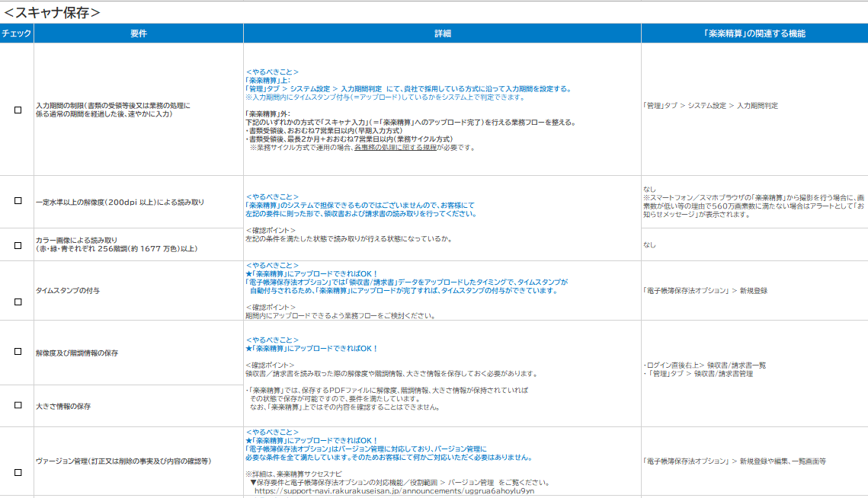868x498 pixels.
Task: Select the 大きさ情報の保存 requirement cell
Action: click(63, 407)
